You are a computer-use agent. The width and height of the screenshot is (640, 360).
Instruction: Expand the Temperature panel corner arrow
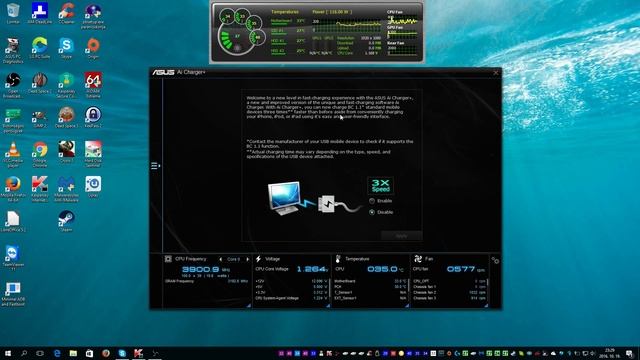[x=407, y=305]
